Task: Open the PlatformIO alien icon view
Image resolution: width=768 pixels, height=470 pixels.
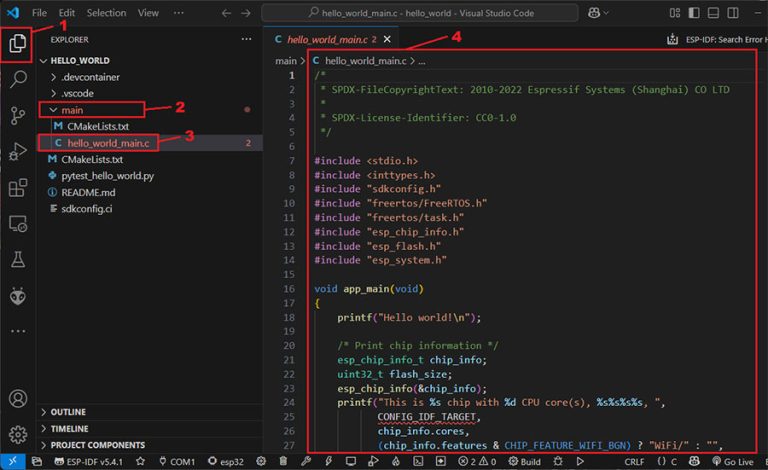Action: point(18,296)
